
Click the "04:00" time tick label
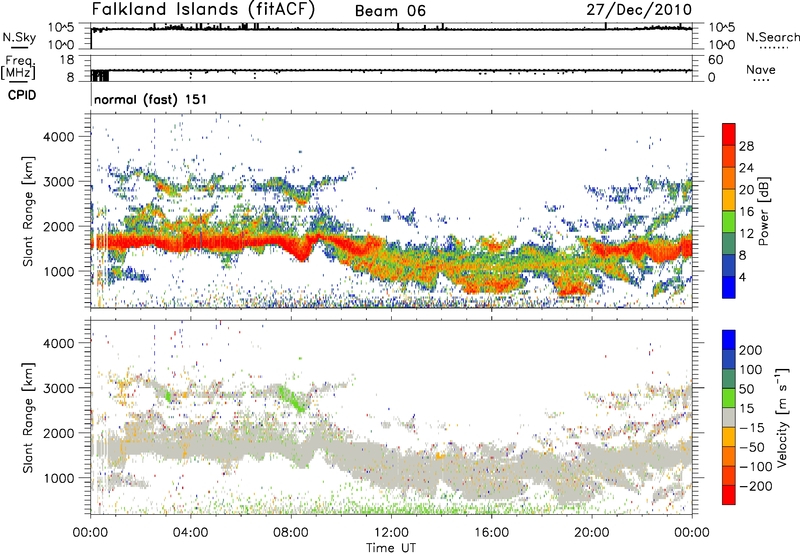click(x=190, y=533)
